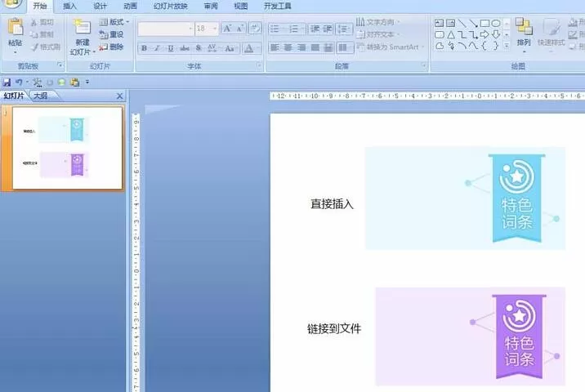585x392 pixels.
Task: Select the Right Arrow block shape
Action: point(485,34)
